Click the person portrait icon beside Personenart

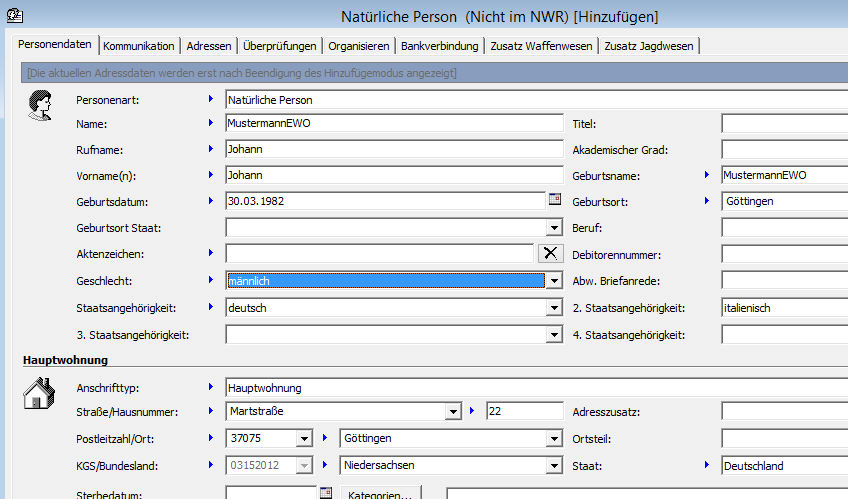[x=39, y=105]
